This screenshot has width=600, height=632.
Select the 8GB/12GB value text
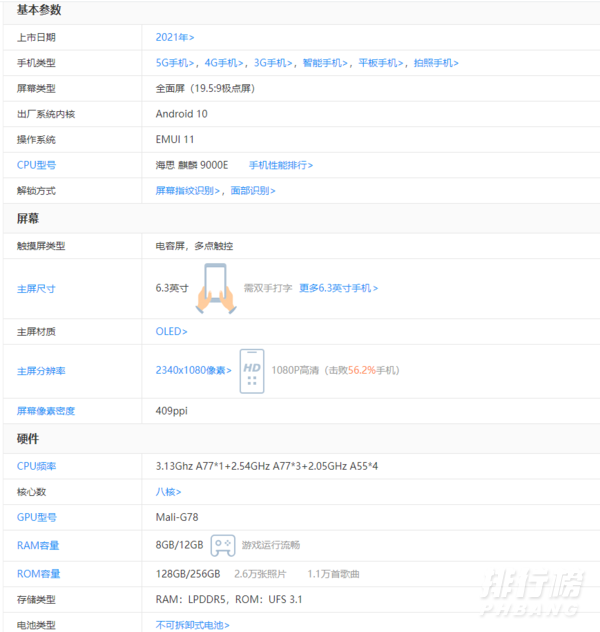click(179, 545)
